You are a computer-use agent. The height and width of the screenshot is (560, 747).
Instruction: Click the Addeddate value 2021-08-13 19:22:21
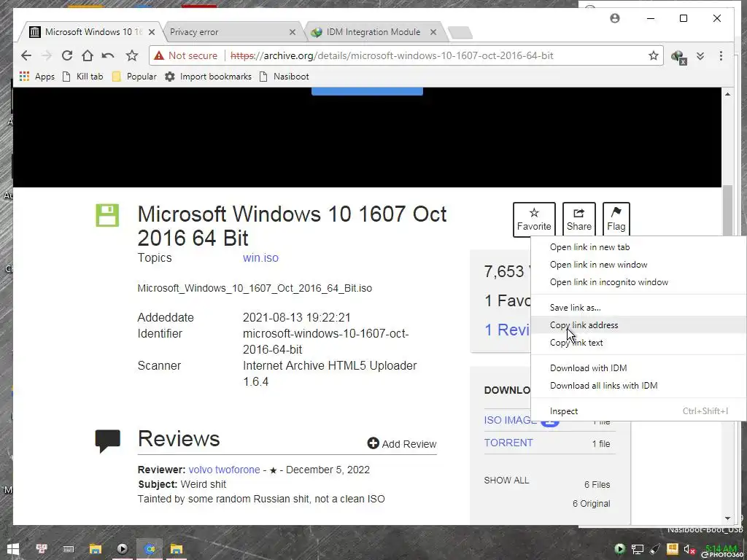pyautogui.click(x=297, y=318)
